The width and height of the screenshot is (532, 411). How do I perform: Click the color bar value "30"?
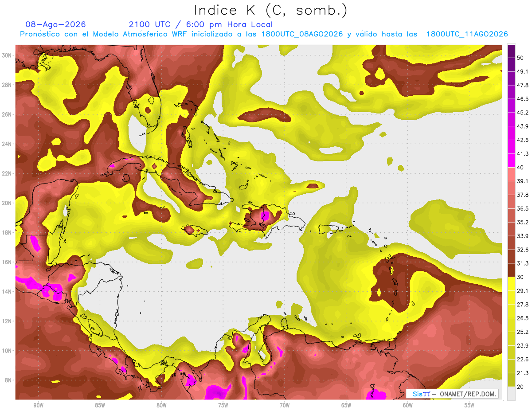tap(520, 278)
